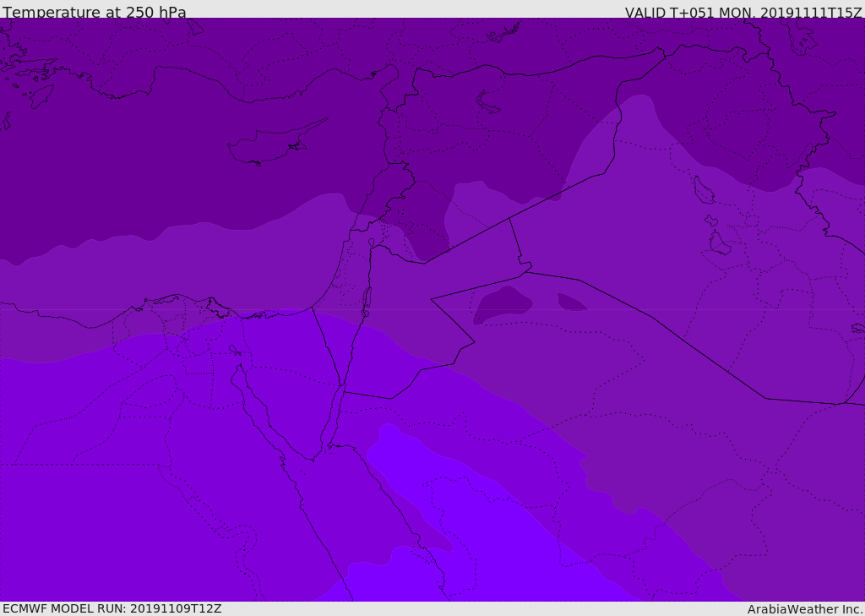Viewport: 865px width, 616px height.
Task: Click the island of Cyprus on the map
Action: point(276,143)
